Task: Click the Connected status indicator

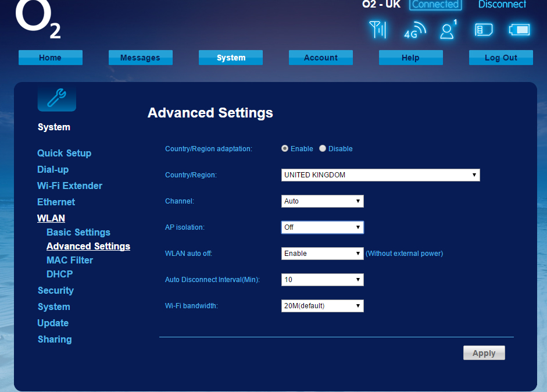Action: (x=435, y=5)
